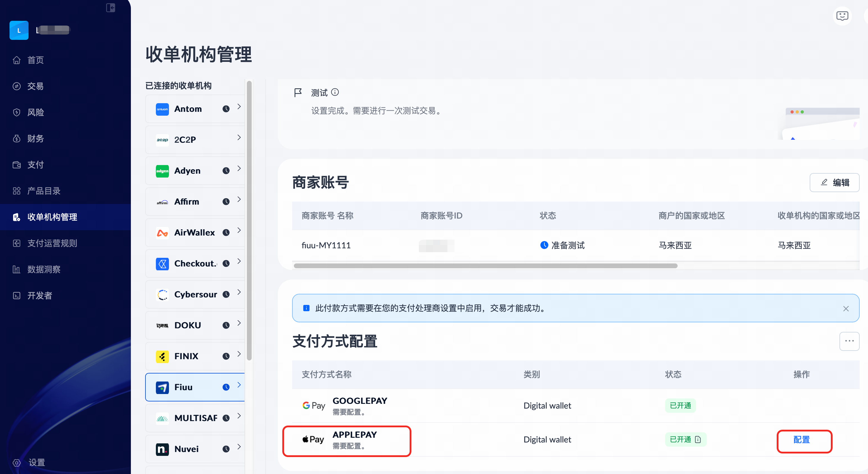868x474 pixels.
Task: Expand the Adyen acquirer chevron
Action: click(239, 168)
